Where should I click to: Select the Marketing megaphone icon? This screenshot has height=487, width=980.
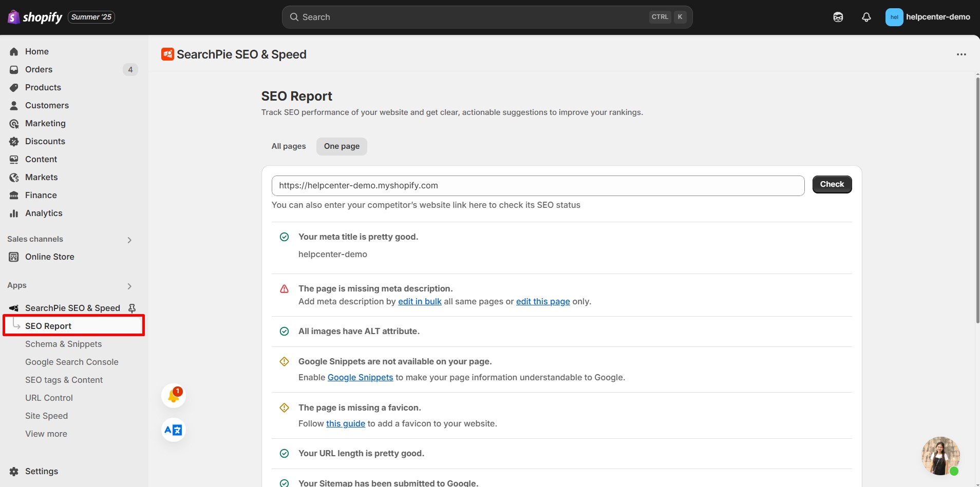[14, 123]
